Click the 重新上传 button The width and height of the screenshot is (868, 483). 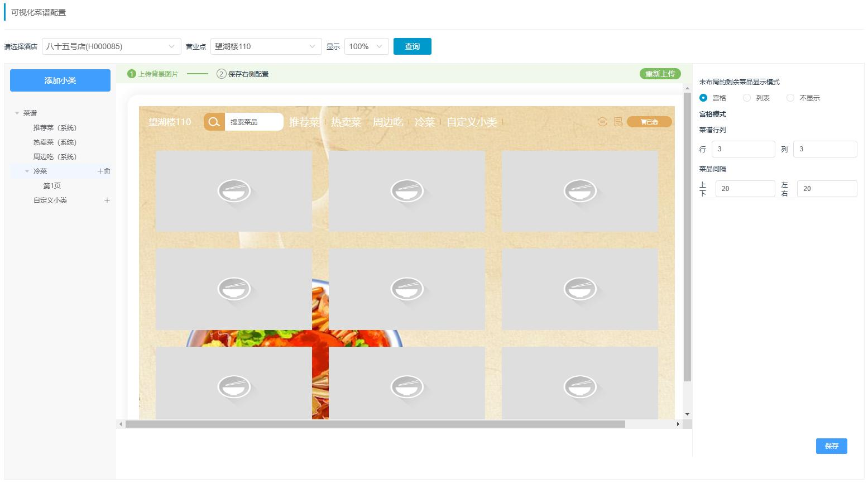pyautogui.click(x=660, y=74)
